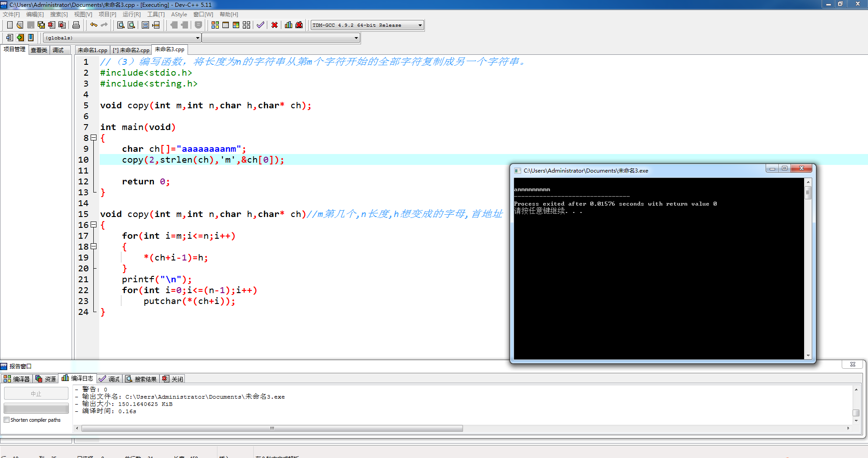
Task: Click the Save All toolbar icon
Action: click(x=41, y=25)
